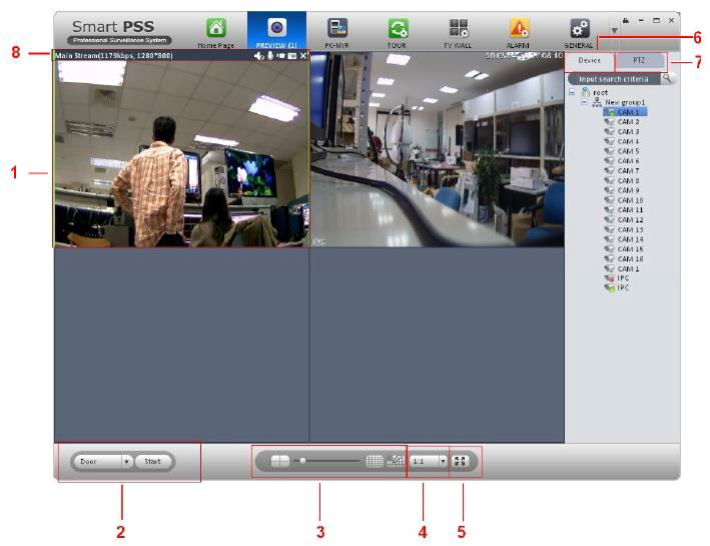Click the full screen icon in bottom bar
The width and height of the screenshot is (710, 546).
(463, 462)
